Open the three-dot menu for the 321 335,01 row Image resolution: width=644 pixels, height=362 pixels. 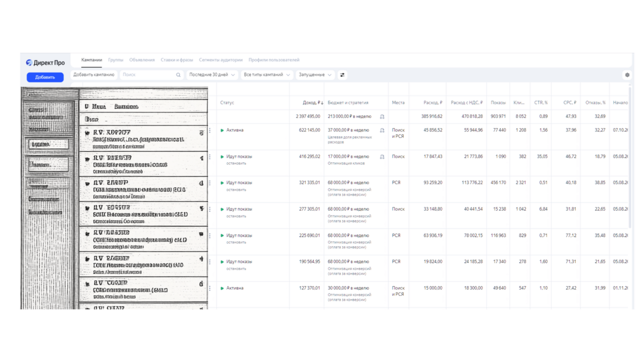[x=210, y=183]
